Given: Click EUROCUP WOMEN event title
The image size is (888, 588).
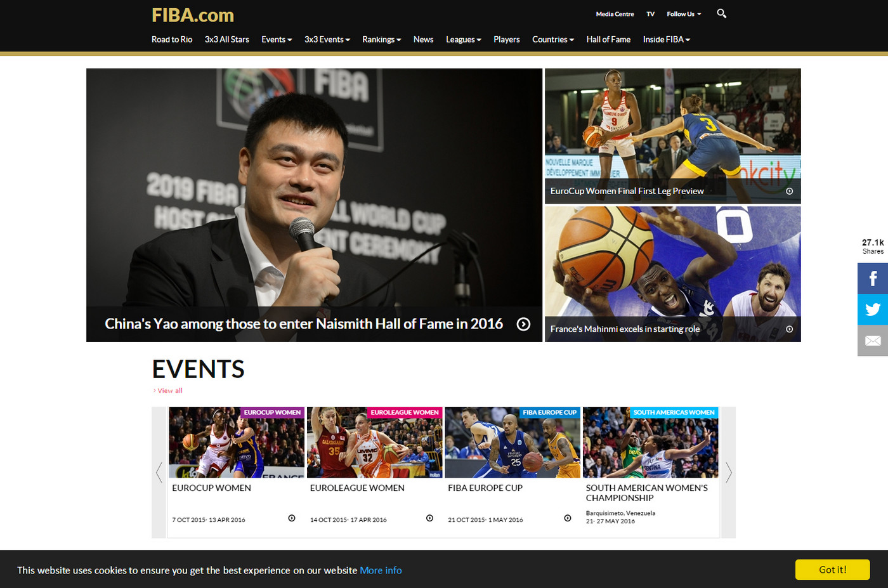Looking at the screenshot, I should click(x=211, y=488).
